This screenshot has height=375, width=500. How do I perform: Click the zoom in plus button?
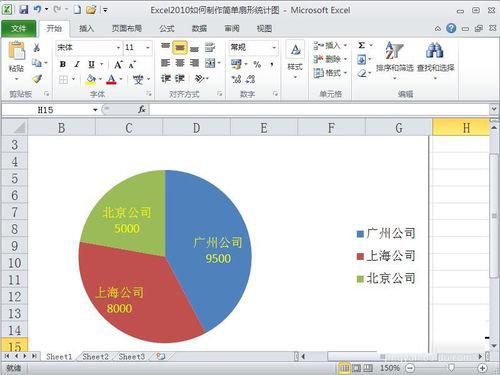[482, 368]
